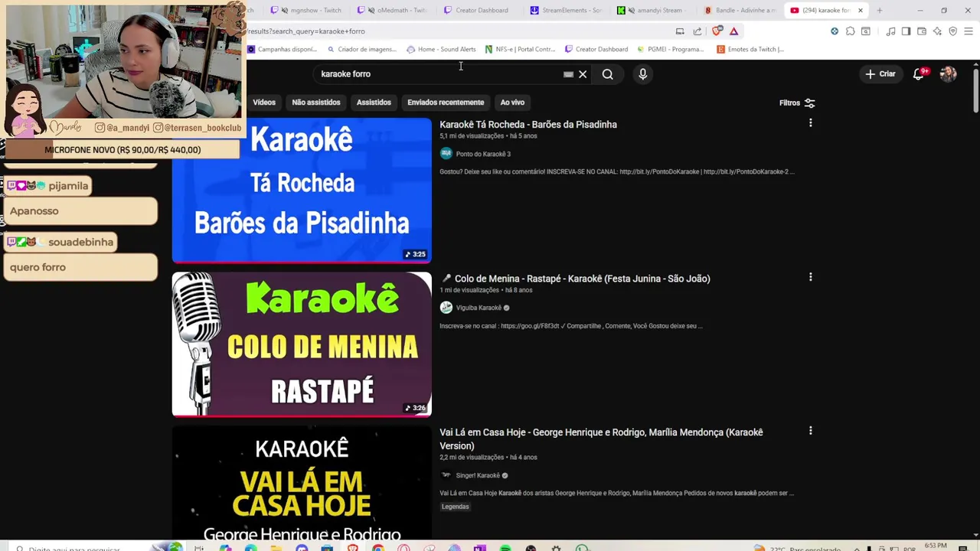
Task: Click the picture-in-picture icon in the address bar
Action: coord(680,31)
